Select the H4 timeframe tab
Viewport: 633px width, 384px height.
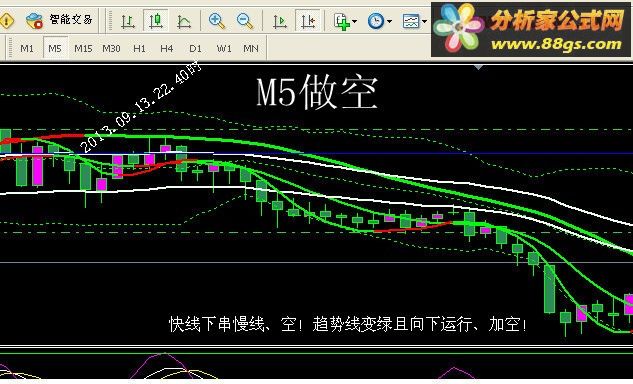coord(166,48)
